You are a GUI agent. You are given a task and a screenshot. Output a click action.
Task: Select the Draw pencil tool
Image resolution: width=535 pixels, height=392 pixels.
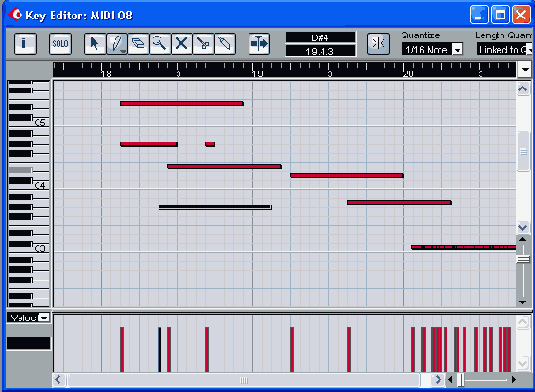coord(117,44)
